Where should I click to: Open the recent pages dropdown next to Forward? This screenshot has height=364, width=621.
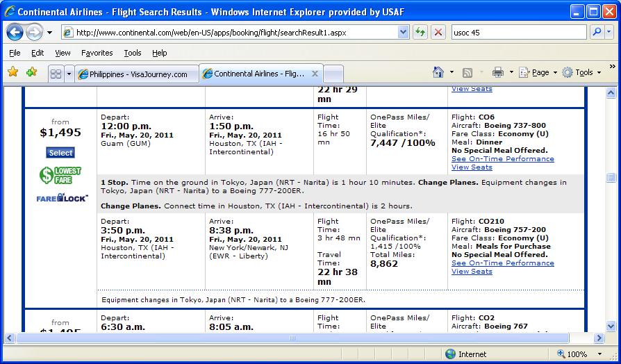click(49, 33)
